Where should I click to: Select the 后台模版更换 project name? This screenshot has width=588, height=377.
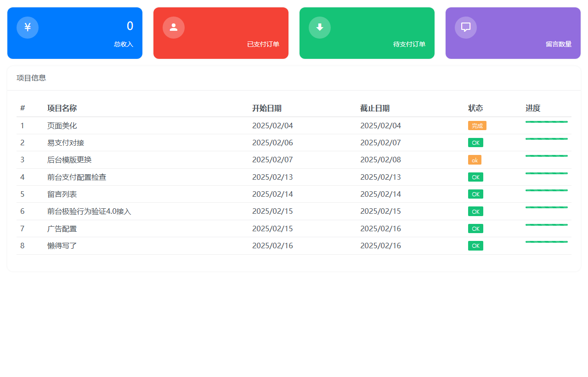69,160
